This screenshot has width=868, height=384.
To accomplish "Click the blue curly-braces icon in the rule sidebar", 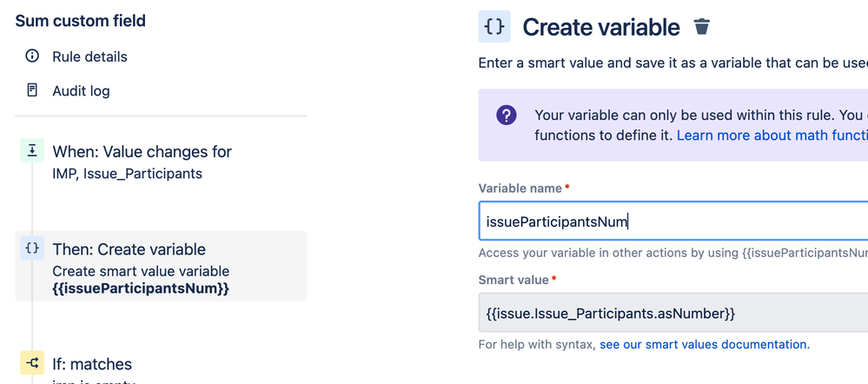I will tap(32, 248).
